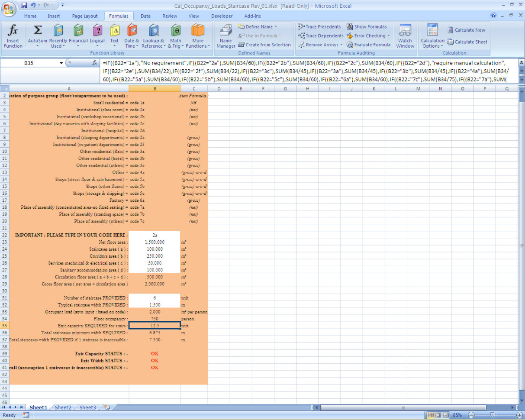Open the Calculation Options dropdown
The image size is (525, 420).
pos(432,36)
